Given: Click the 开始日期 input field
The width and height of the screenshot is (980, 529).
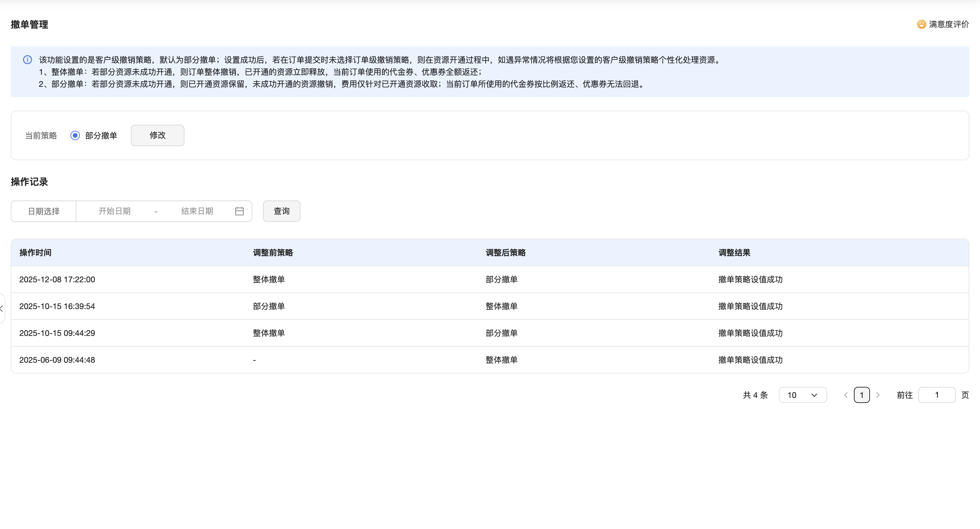Looking at the screenshot, I should click(x=114, y=211).
